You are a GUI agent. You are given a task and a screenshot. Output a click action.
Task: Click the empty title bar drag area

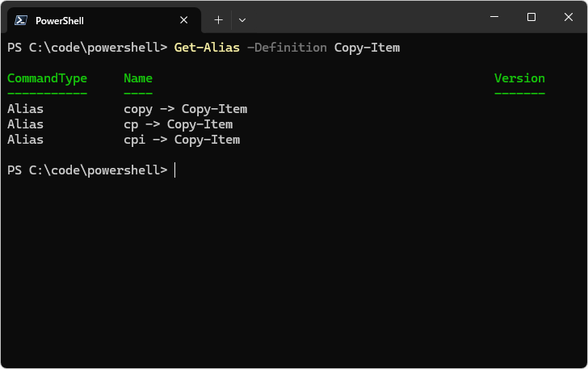point(363,18)
